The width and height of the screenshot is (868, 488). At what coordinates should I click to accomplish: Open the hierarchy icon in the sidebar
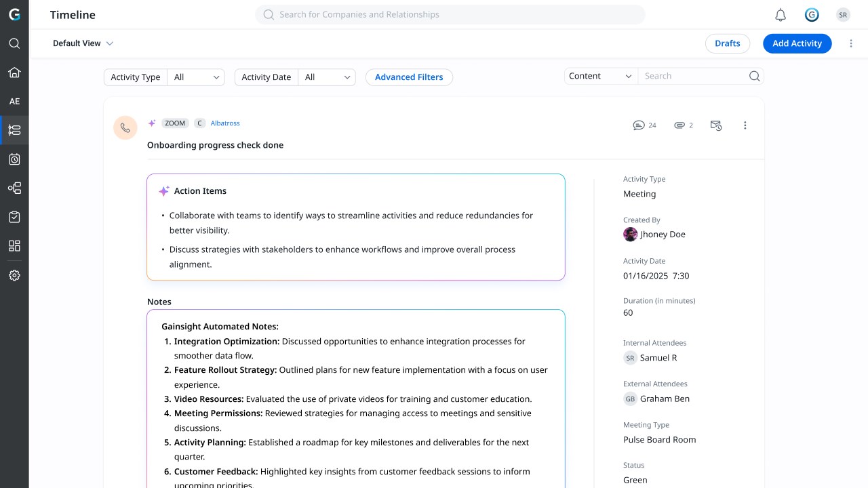point(14,188)
